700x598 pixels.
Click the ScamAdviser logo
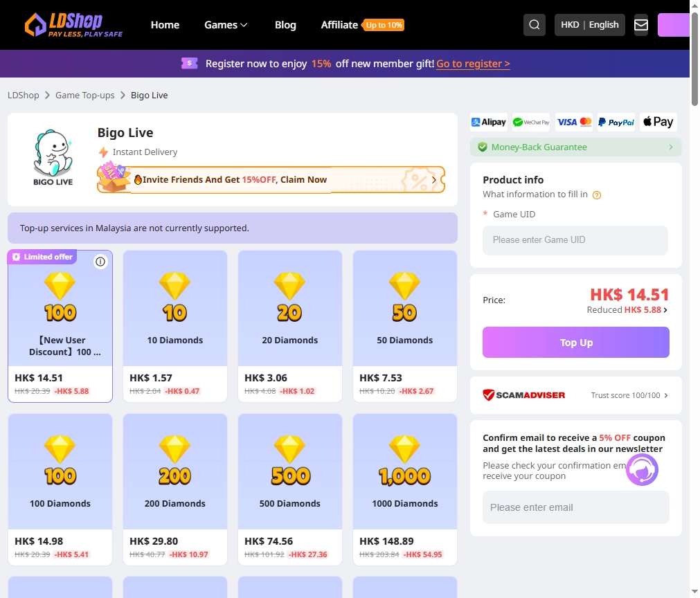[524, 395]
